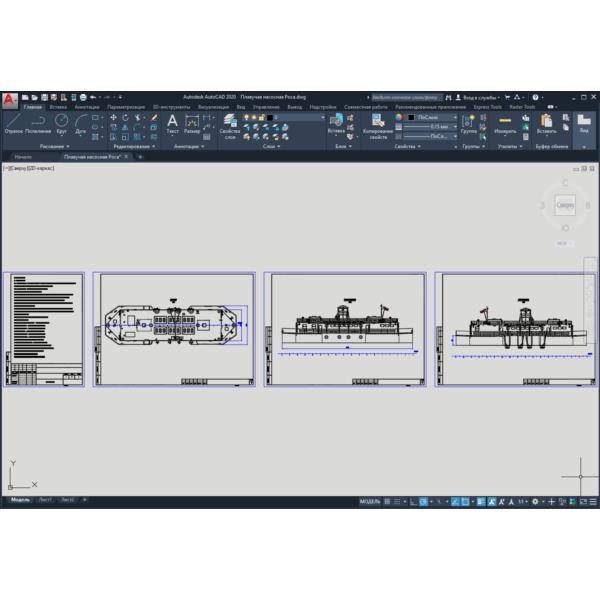Click the keyword search input field
This screenshot has height=600, width=600.
407,97
